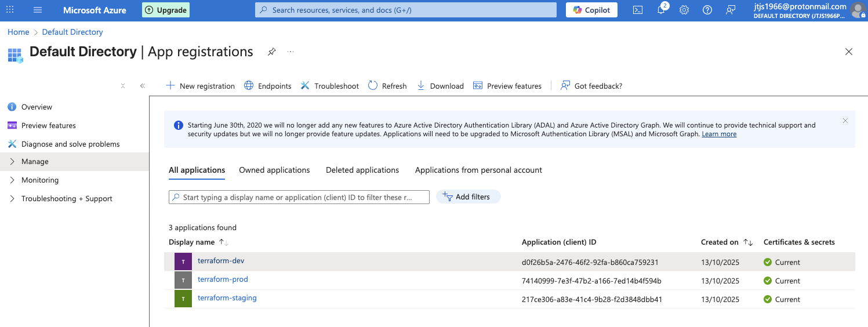Expand Troubleshooting + Support section

pos(66,199)
